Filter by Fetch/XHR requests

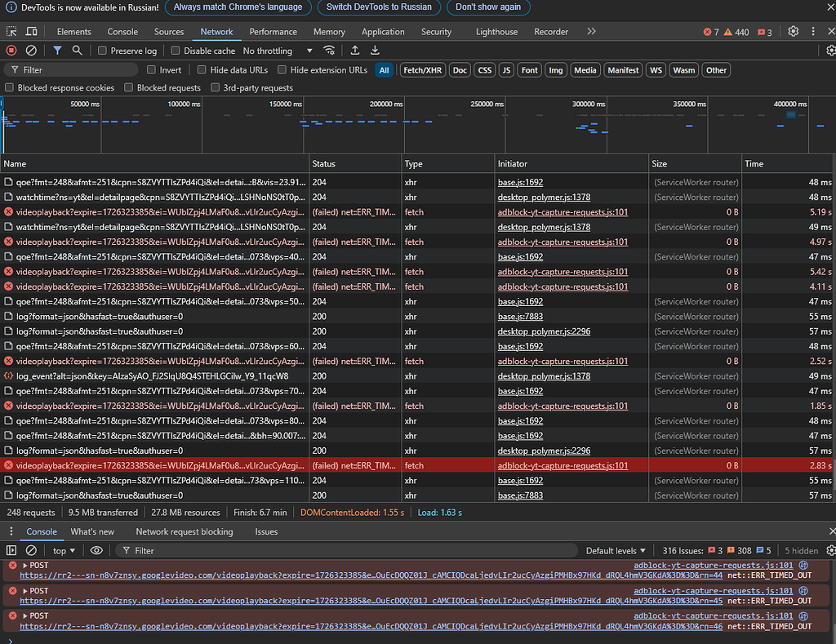coord(422,70)
